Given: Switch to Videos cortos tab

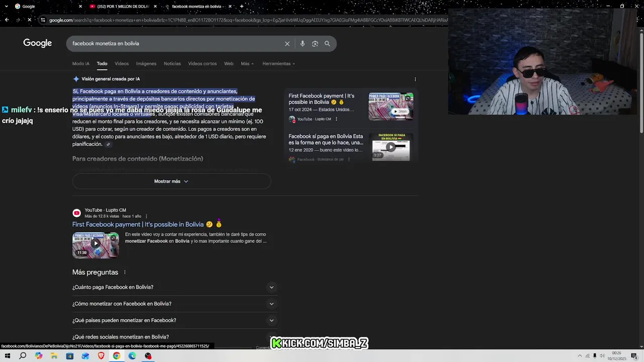Looking at the screenshot, I should coord(202,64).
